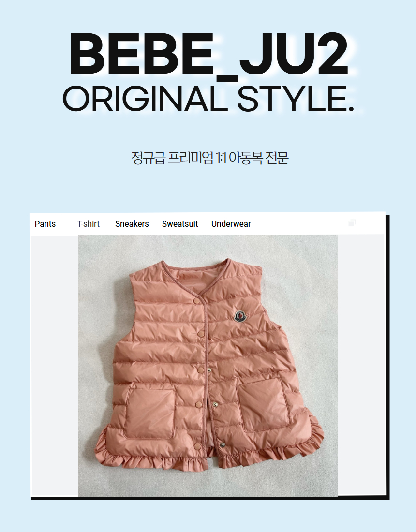Screen dimensions: 416x532
Task: Open the Underwear category tab
Action: pyautogui.click(x=231, y=224)
